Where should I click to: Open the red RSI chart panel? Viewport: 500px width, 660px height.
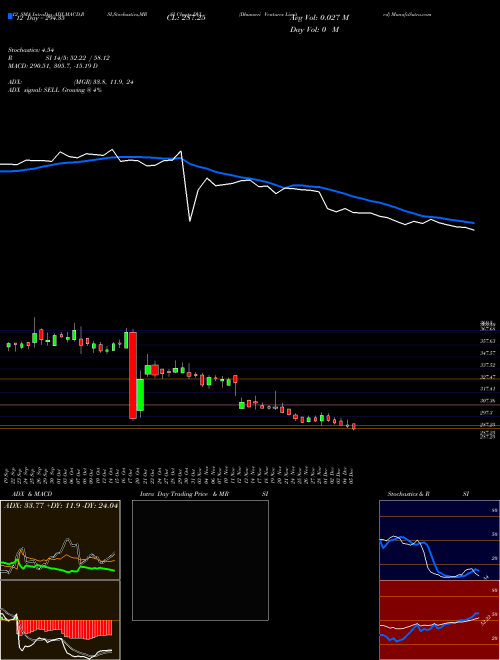439,620
